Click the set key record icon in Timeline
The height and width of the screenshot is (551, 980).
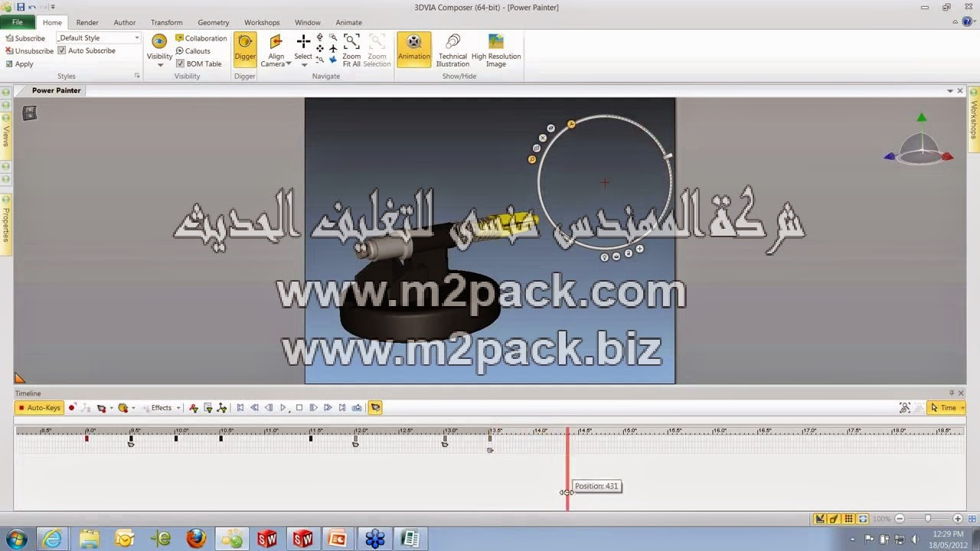(72, 408)
